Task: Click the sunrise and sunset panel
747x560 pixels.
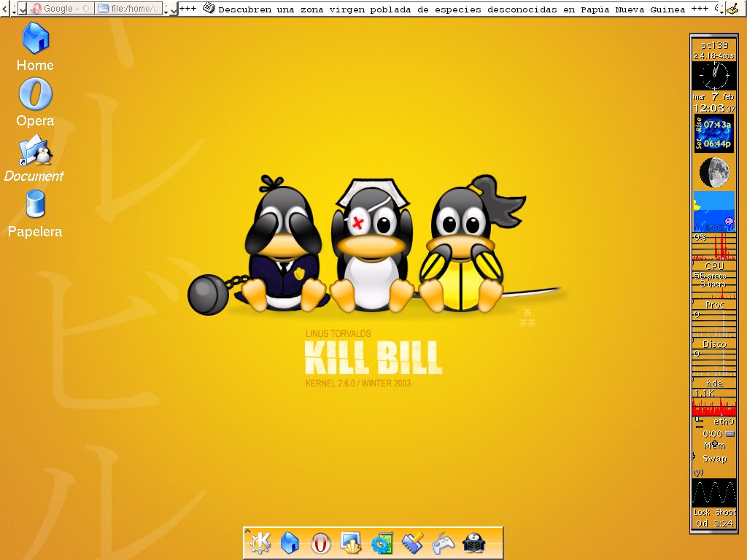Action: point(713,134)
